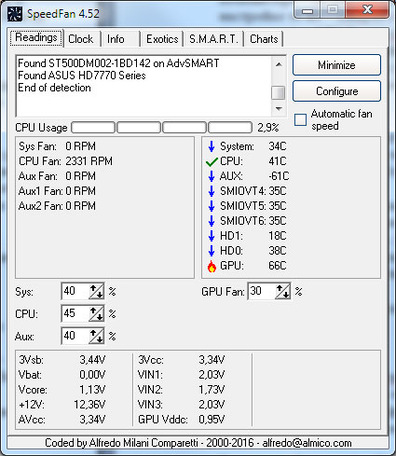Click the +12V voltage value 12,36V
Image resolution: width=396 pixels, height=456 pixels.
(x=90, y=405)
